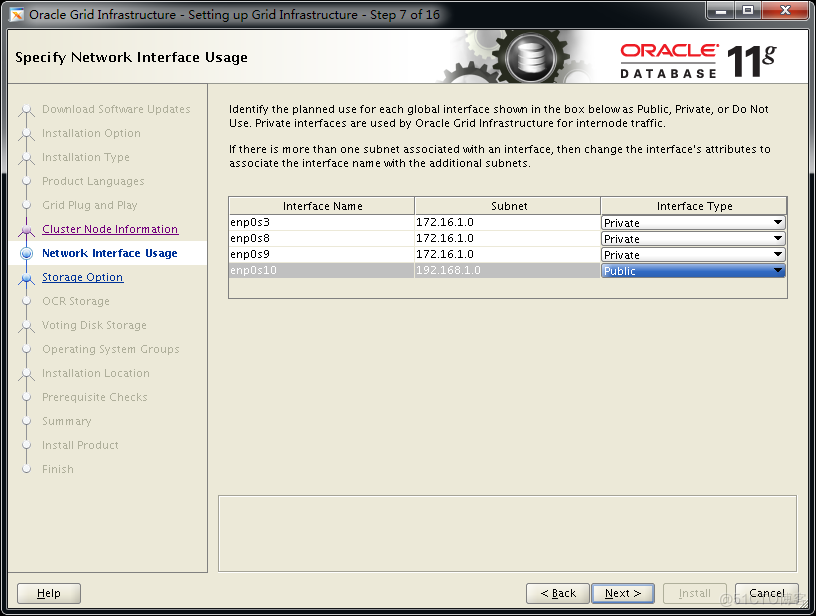The image size is (816, 616).
Task: Click the disabled Install button
Action: coord(694,593)
